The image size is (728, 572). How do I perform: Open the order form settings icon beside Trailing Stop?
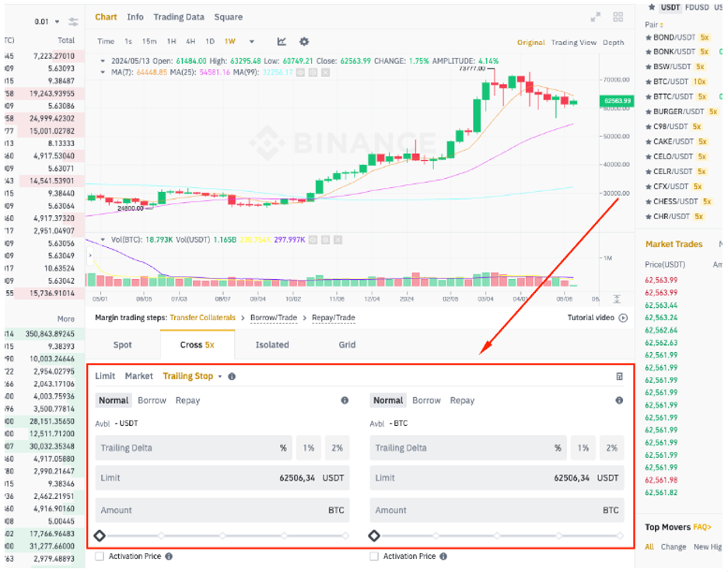[x=620, y=376]
